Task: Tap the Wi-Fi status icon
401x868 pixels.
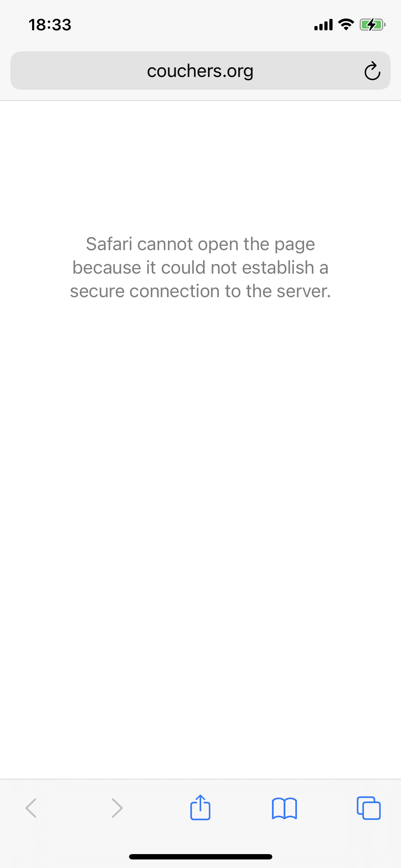Action: 346,25
